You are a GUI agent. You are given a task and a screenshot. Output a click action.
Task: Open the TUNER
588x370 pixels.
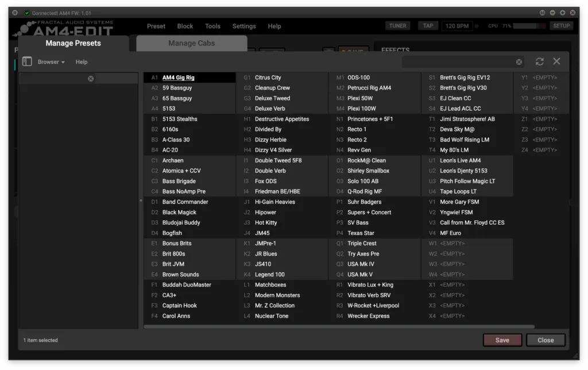click(x=397, y=26)
